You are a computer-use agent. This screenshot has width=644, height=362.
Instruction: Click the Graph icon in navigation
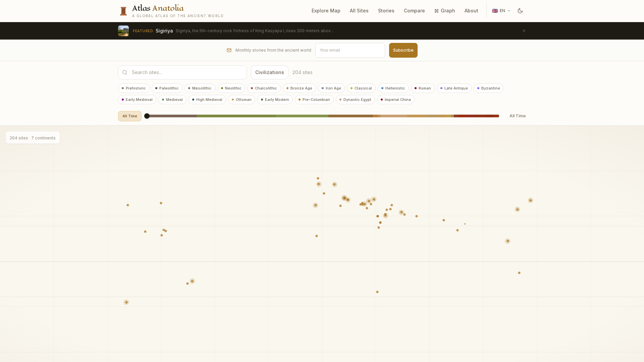pyautogui.click(x=436, y=11)
